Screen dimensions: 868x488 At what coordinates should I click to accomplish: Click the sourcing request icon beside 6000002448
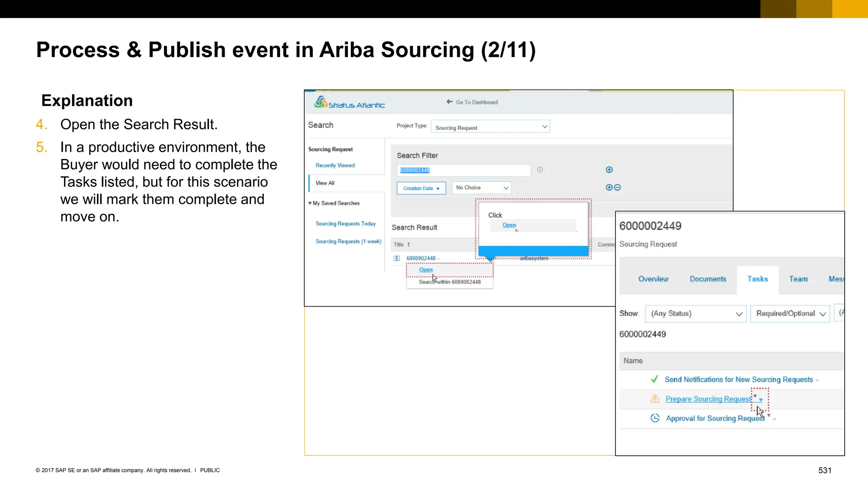pyautogui.click(x=397, y=258)
